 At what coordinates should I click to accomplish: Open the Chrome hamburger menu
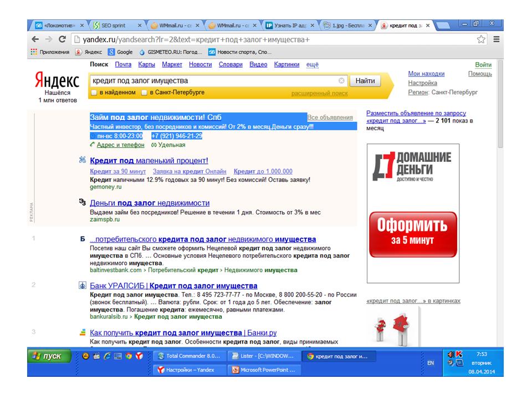pyautogui.click(x=497, y=39)
